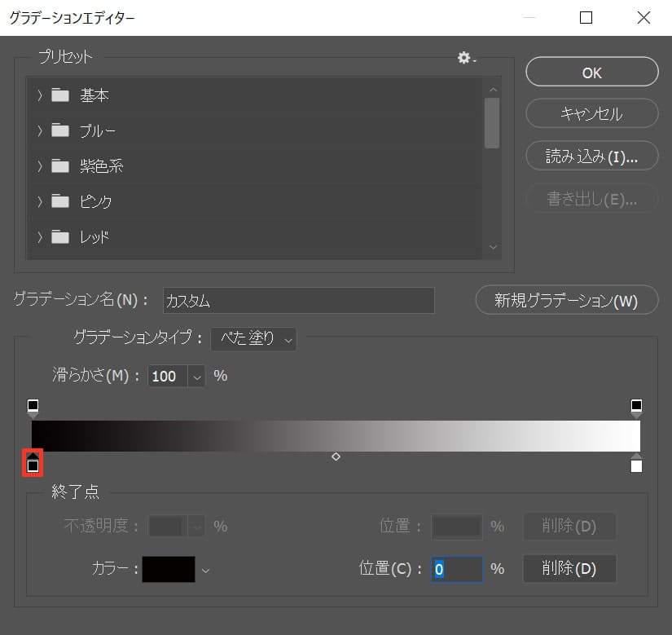This screenshot has height=635, width=672.
Task: Click the 滑らかさ value field showing 100
Action: [x=168, y=377]
